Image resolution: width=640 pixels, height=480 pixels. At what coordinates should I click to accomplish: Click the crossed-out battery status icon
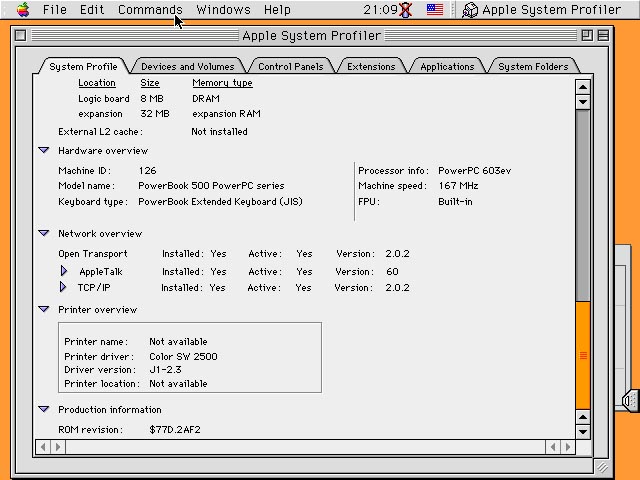(x=405, y=10)
